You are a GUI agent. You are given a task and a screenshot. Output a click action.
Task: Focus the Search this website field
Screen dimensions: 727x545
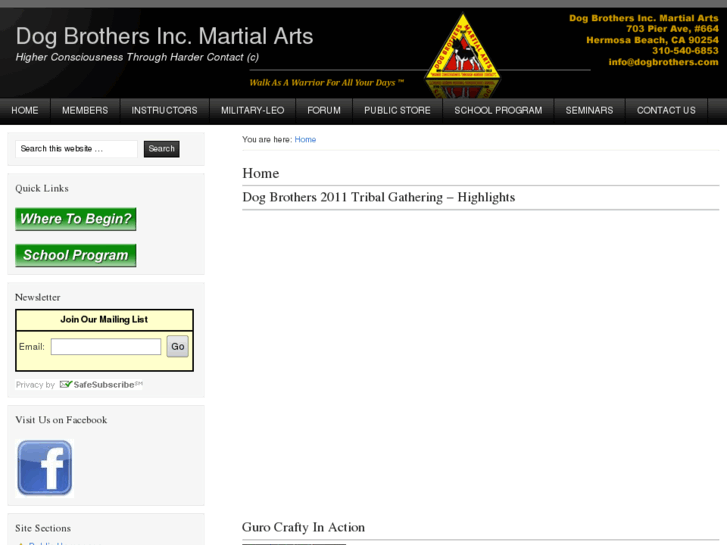[77, 149]
